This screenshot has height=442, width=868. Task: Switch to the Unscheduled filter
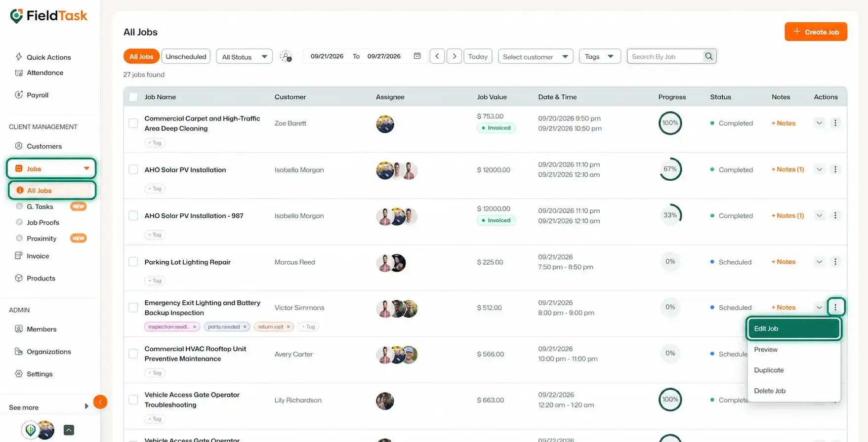click(x=186, y=56)
